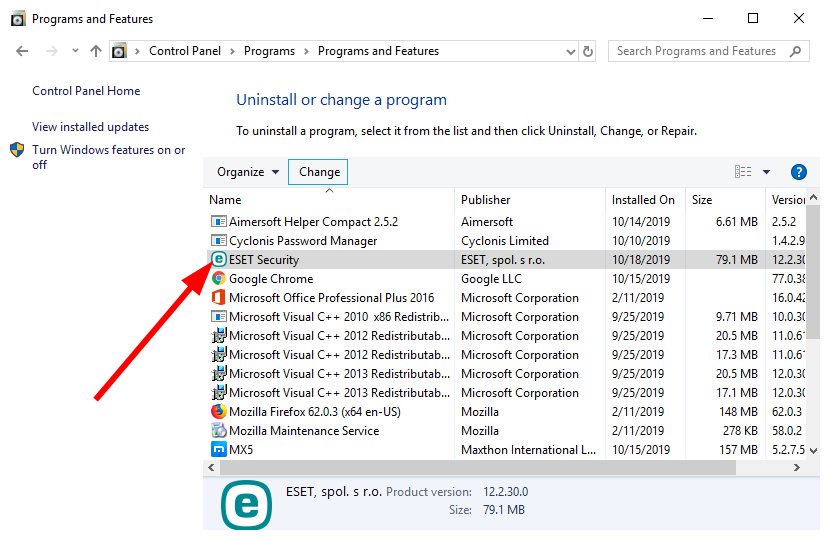Click the horizontal scrollbar left arrow
825x538 pixels.
pos(212,467)
